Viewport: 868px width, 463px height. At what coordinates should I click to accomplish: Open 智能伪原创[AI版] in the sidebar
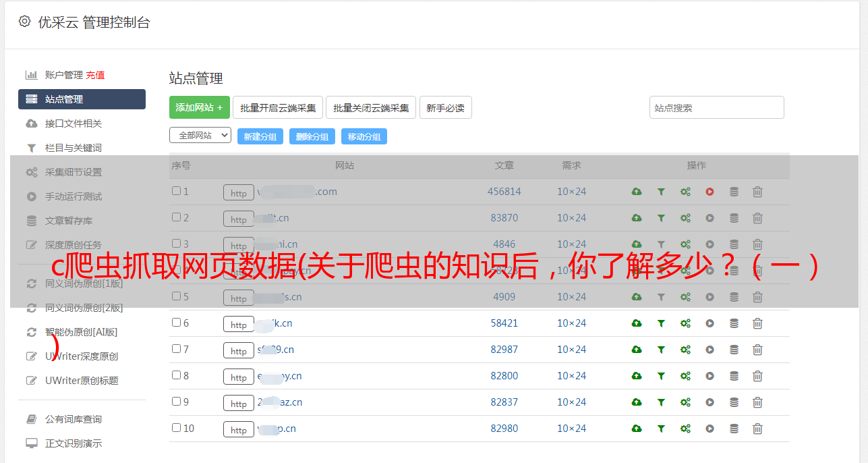pyautogui.click(x=82, y=332)
